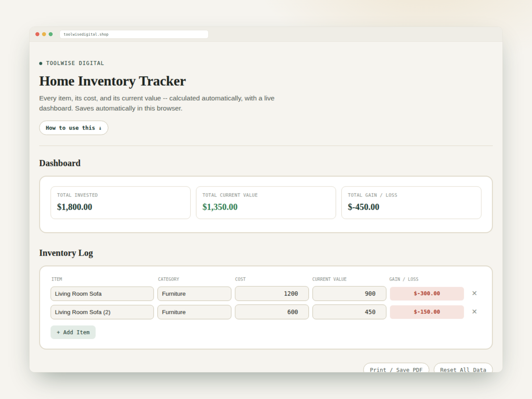Click the Total Gain / Loss $-450.00 figure
Viewport: 532px width, 399px height.
pos(364,207)
